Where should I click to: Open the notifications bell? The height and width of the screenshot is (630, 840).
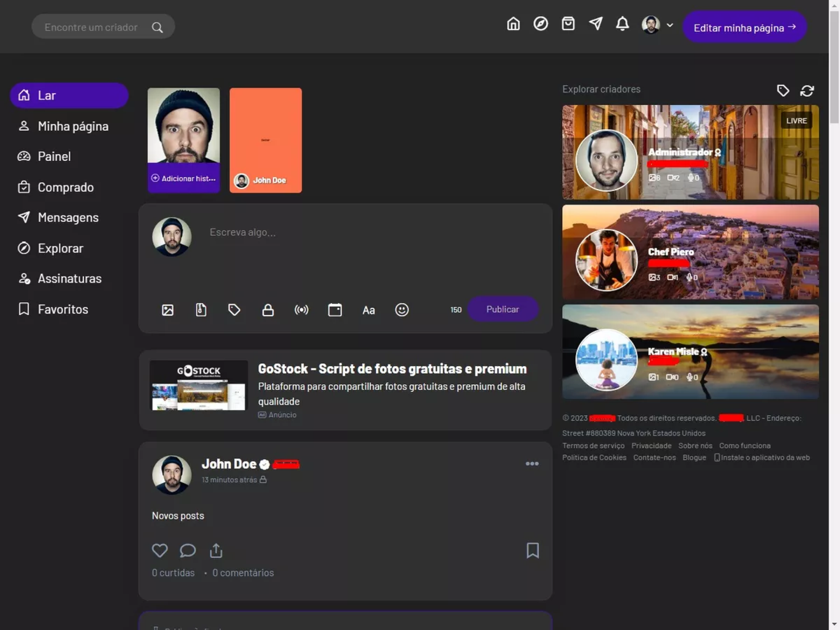click(622, 24)
